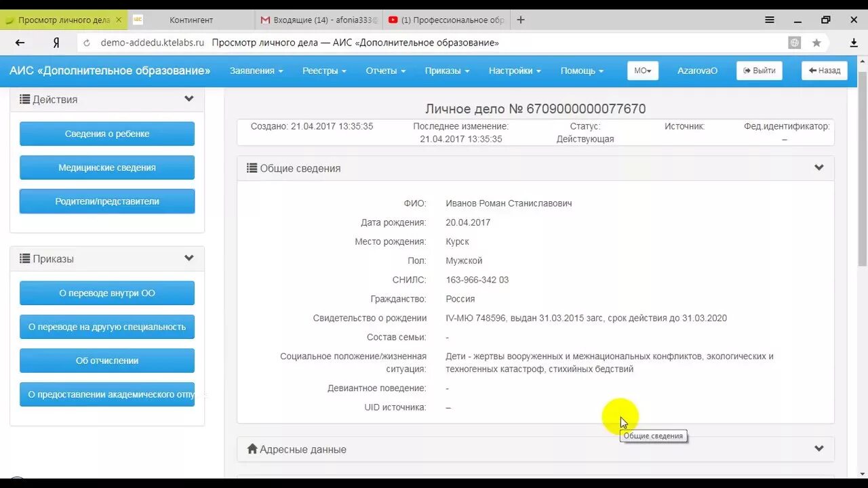868x488 pixels.
Task: Click О переводе на другую специальность button
Action: pos(107,327)
